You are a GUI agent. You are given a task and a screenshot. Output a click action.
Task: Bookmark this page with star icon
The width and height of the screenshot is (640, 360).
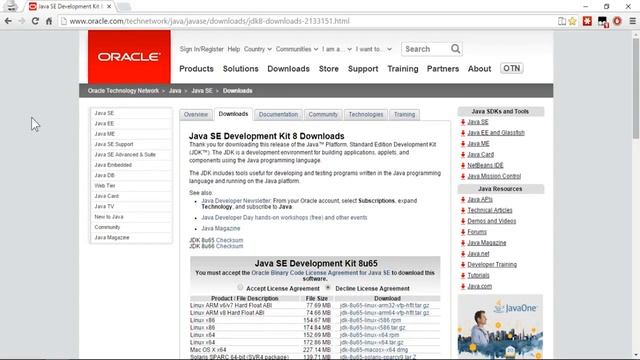tap(572, 21)
